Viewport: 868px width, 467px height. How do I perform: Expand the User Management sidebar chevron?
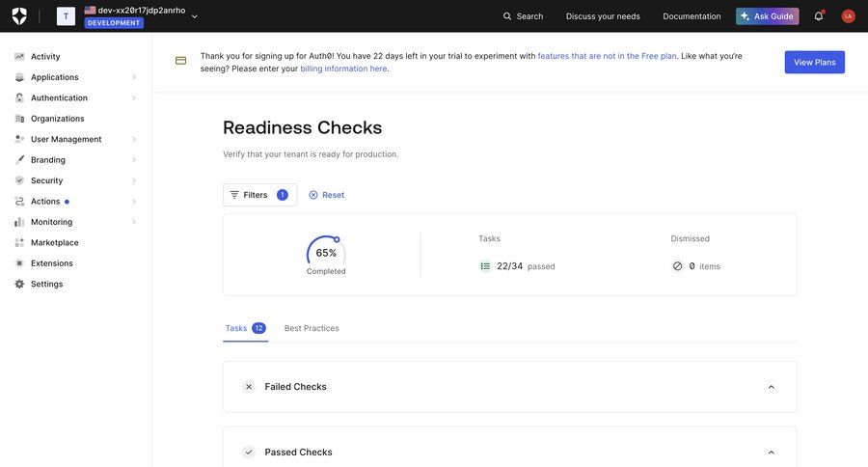(134, 139)
